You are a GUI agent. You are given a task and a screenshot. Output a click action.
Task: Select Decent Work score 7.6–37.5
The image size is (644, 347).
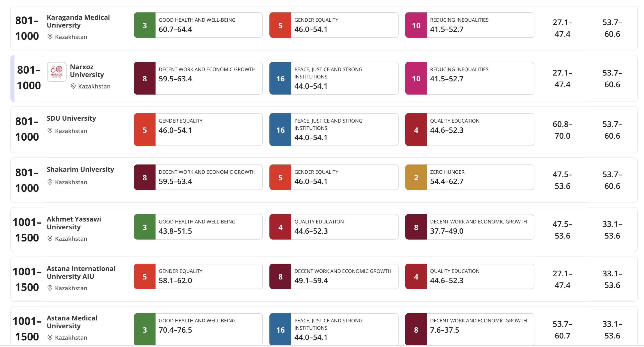(x=445, y=330)
